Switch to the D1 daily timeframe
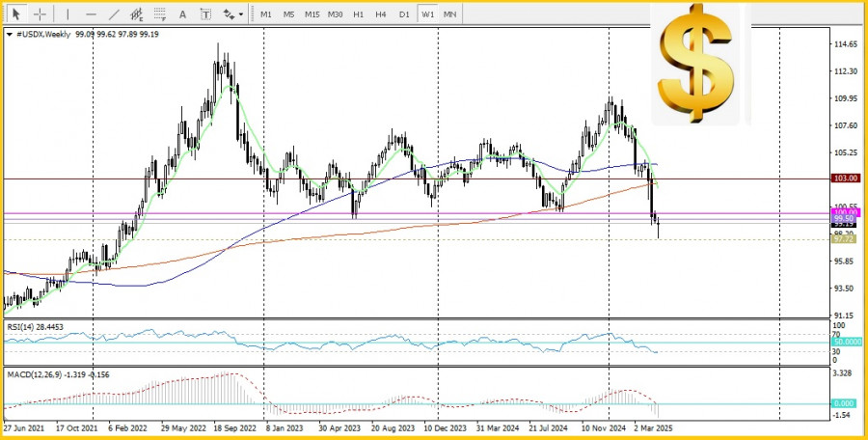 pos(404,14)
